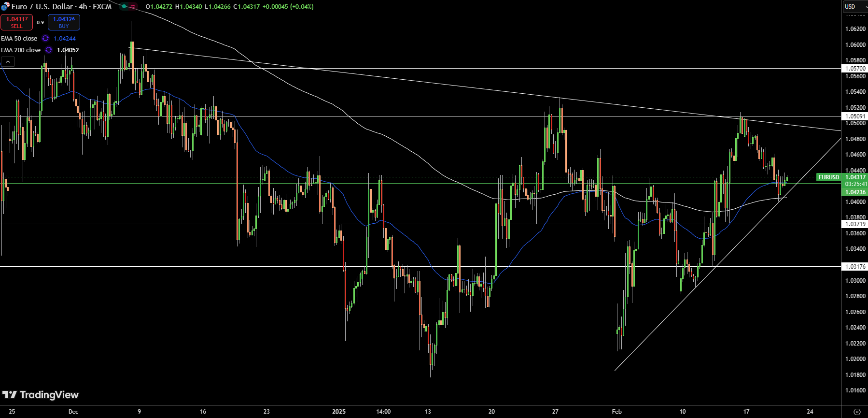Click the EMA 50 value 1.04244
This screenshot has height=418, width=868.
[x=65, y=39]
